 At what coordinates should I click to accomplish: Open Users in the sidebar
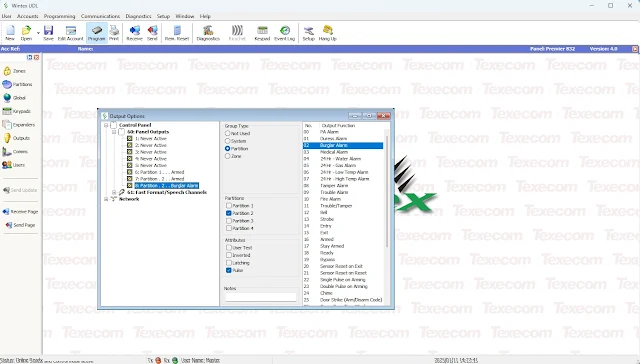pyautogui.click(x=13, y=165)
